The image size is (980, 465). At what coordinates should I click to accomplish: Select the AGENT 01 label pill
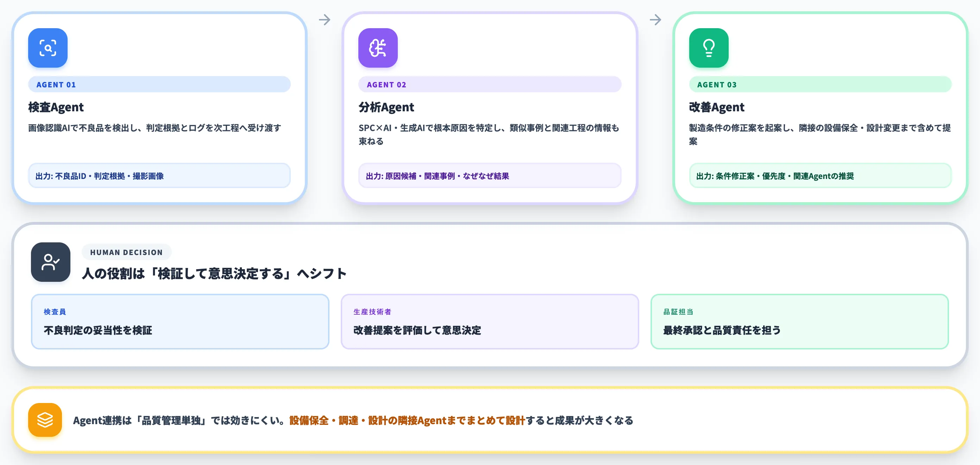[x=159, y=84]
